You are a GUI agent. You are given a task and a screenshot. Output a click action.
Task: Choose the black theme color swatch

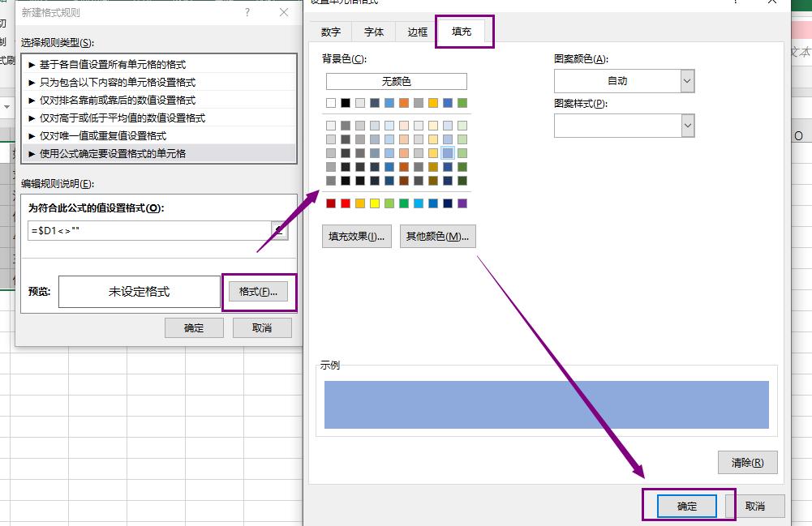pos(346,103)
